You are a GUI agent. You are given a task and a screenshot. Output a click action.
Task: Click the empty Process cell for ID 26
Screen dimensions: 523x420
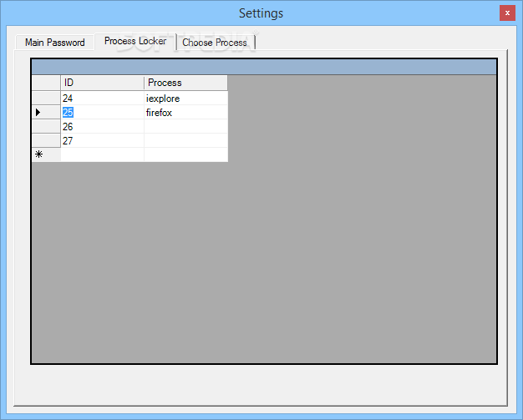(x=186, y=127)
